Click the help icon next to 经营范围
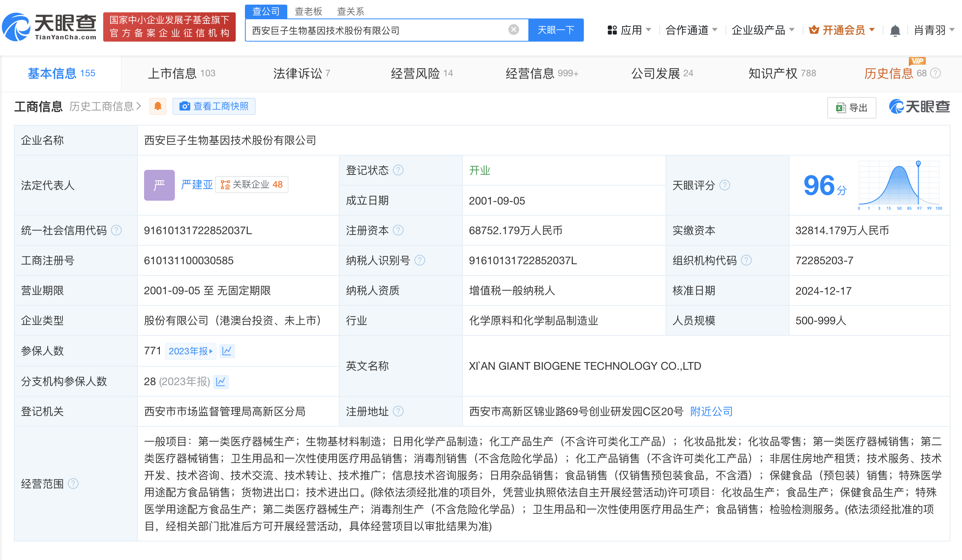Screen dimensions: 962x560 73,483
